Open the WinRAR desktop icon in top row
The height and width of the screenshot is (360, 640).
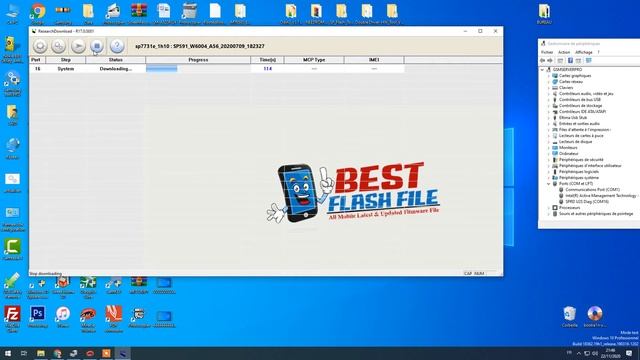139,13
